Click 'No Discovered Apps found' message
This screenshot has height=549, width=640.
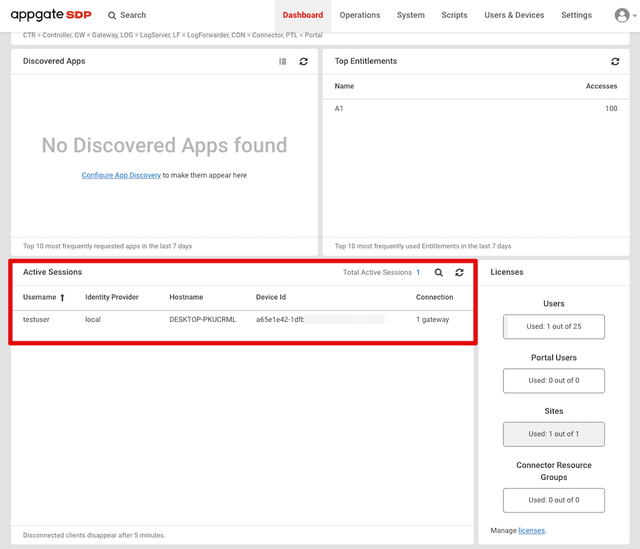[164, 145]
